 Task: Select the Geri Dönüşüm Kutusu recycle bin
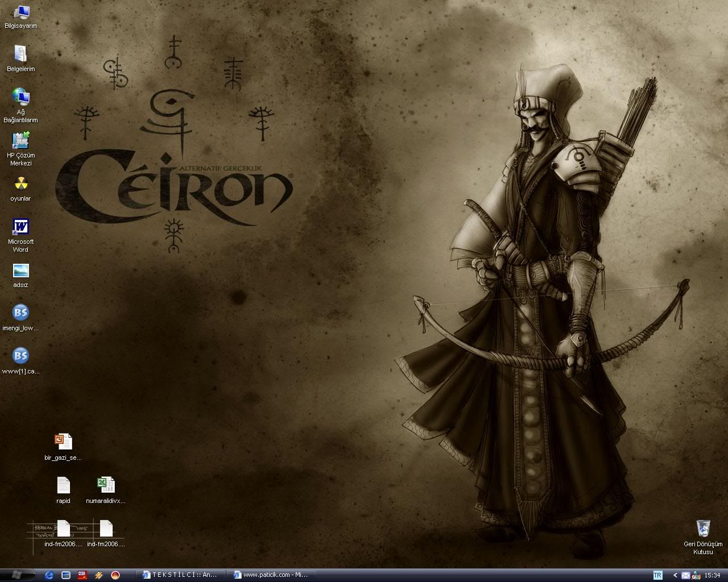[x=703, y=537]
